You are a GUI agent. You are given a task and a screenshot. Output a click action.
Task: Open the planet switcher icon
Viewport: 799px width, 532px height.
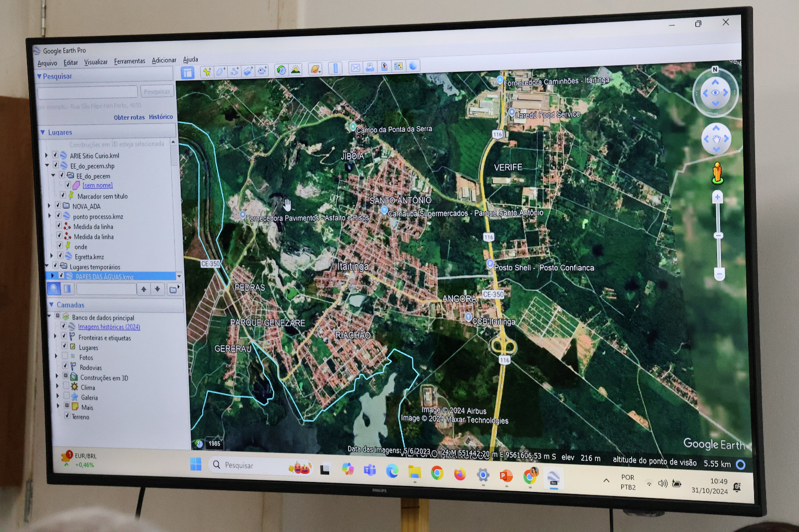pyautogui.click(x=315, y=69)
